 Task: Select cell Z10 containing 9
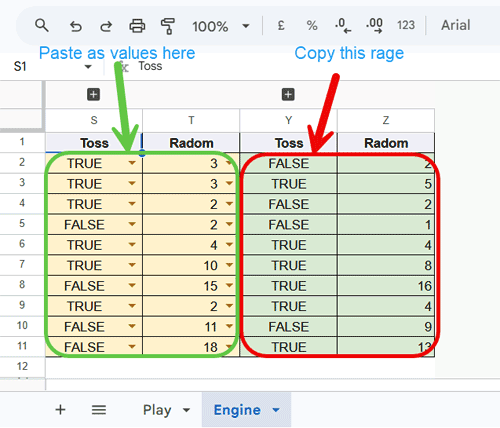pos(386,327)
